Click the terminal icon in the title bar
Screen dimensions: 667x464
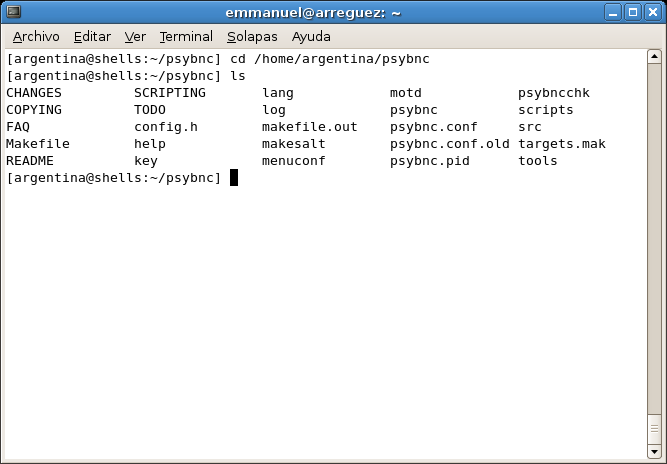[14, 12]
